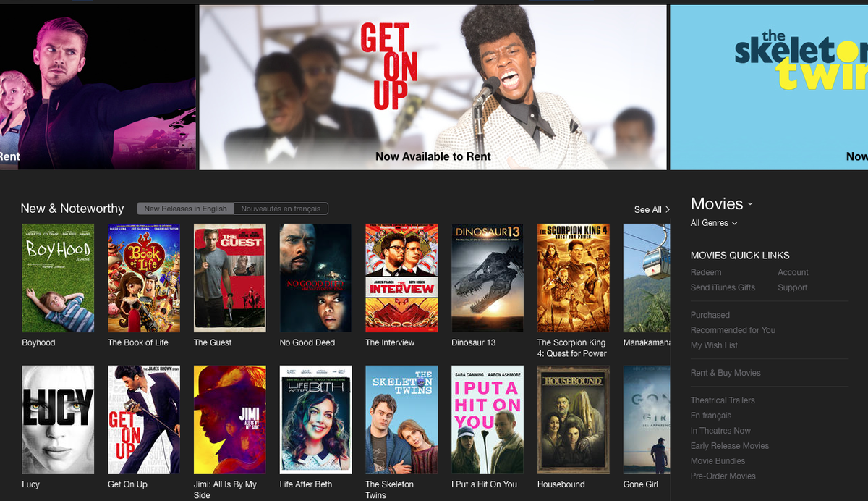868x501 pixels.
Task: Click The Scorpion King 4 title text
Action: (572, 348)
